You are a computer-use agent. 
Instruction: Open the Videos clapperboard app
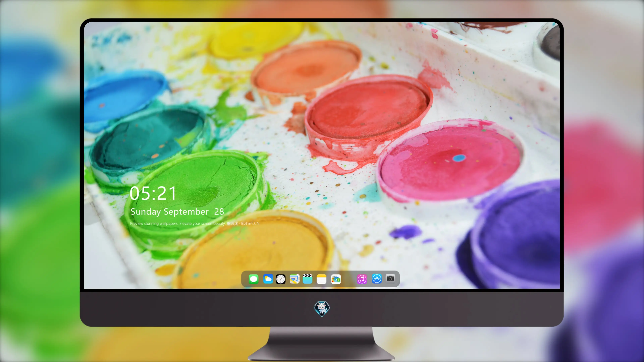(x=308, y=279)
